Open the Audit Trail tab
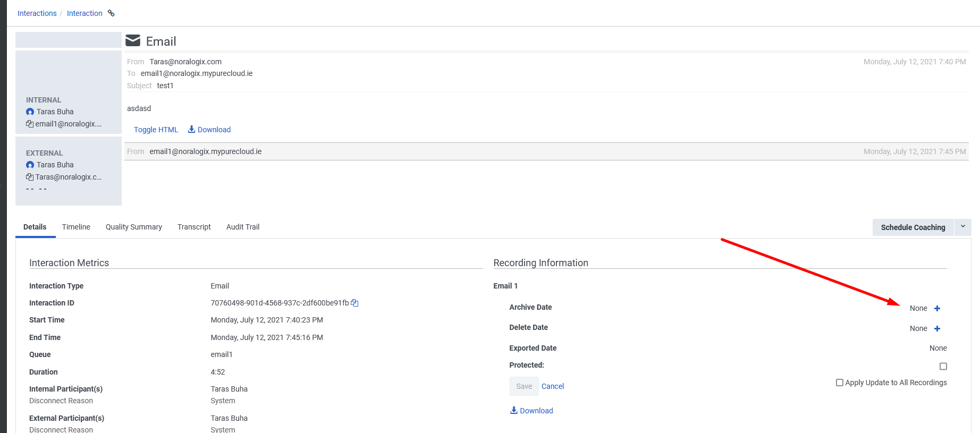The image size is (980, 433). (x=243, y=227)
